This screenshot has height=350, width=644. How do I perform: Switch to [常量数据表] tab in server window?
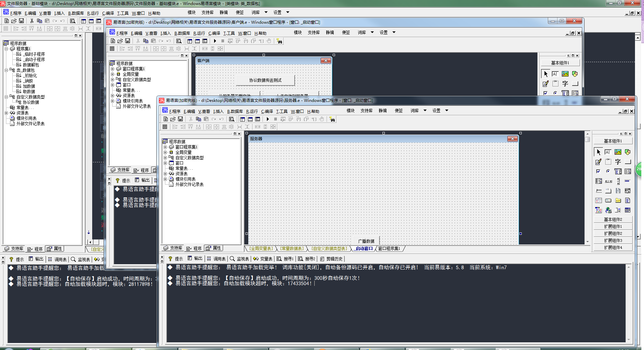(292, 248)
